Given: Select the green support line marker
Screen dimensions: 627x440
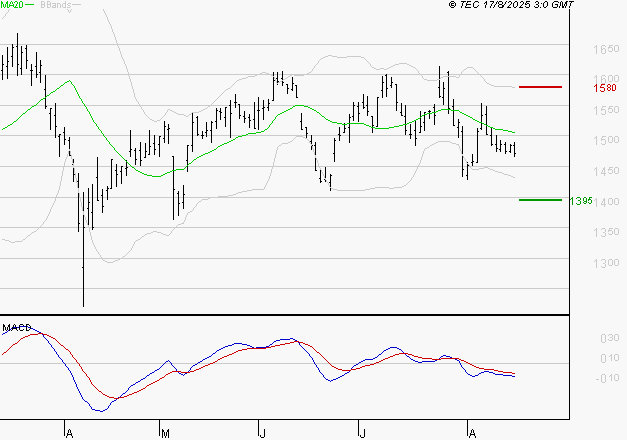Looking at the screenshot, I should tap(540, 200).
